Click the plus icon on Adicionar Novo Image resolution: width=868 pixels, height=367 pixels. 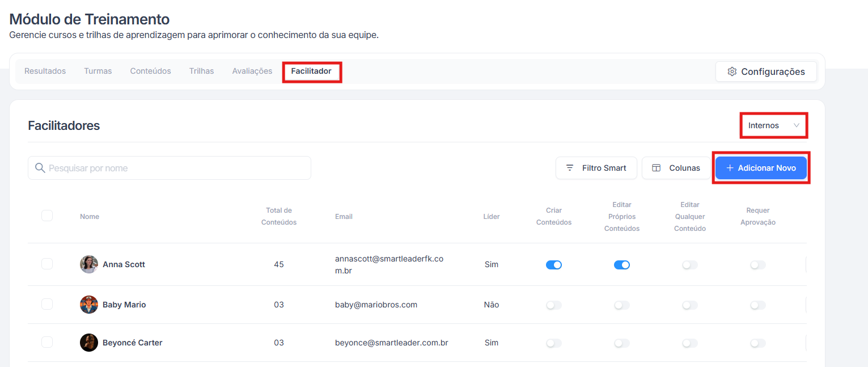point(730,168)
